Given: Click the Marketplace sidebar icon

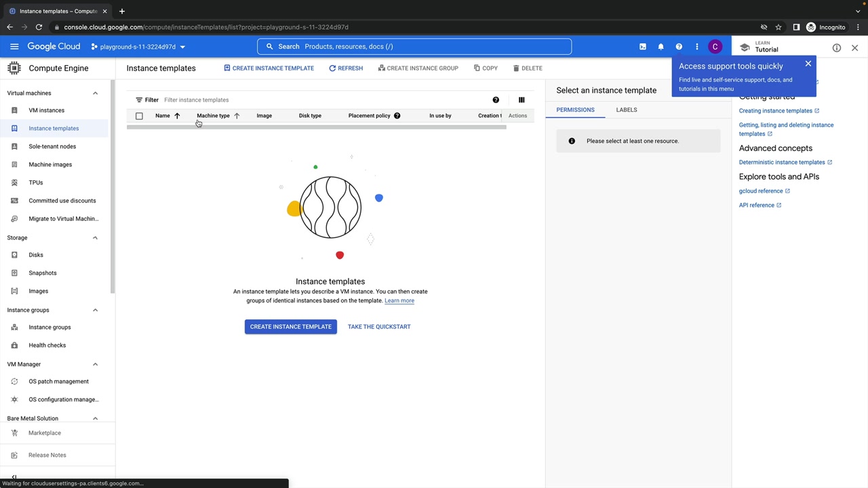Looking at the screenshot, I should (14, 433).
